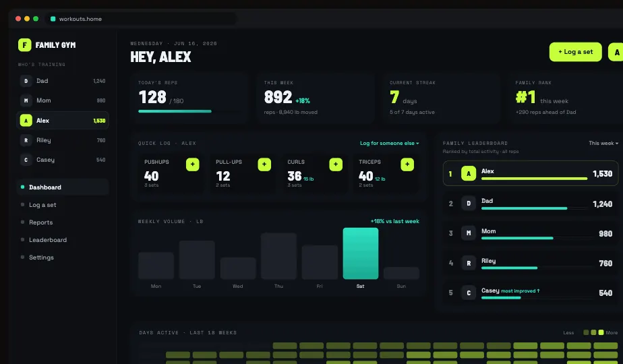Open the Leaderboard nav item

coord(63,239)
